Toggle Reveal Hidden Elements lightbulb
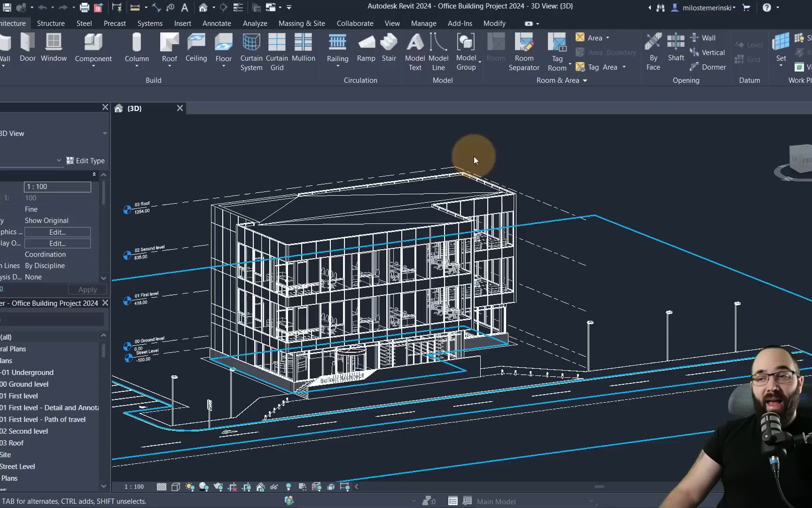This screenshot has width=812, height=508. pyautogui.click(x=289, y=487)
